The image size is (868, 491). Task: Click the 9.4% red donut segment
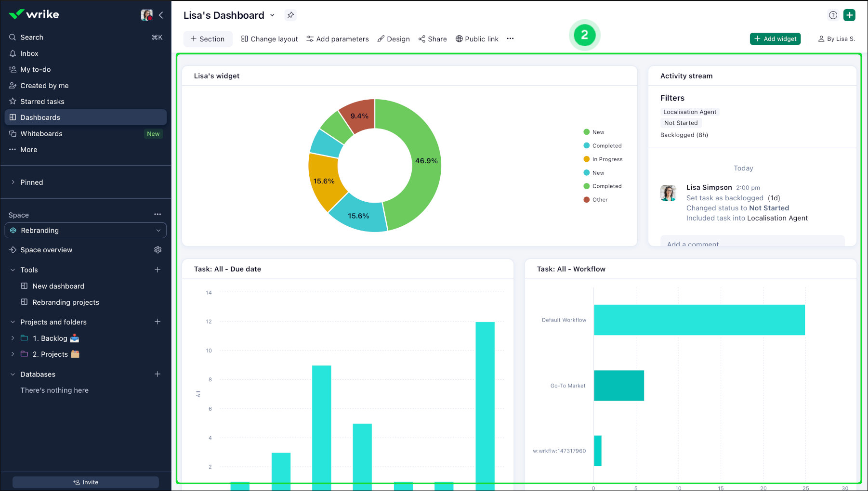tap(359, 116)
